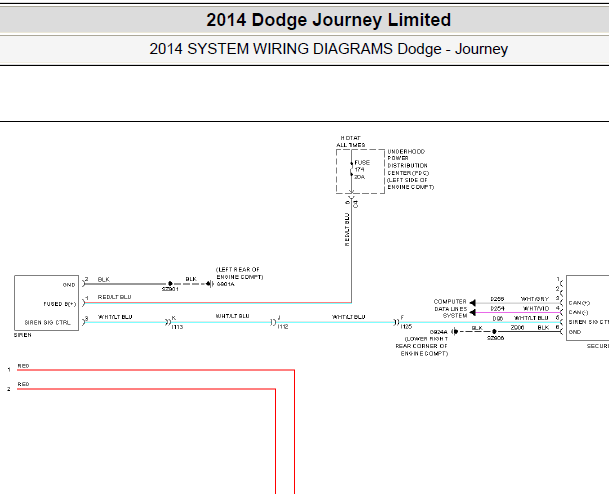Click the 'S2901' splice label

click(170, 289)
